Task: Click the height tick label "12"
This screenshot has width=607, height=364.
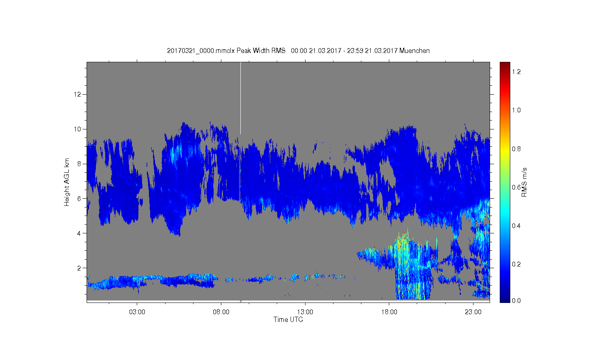Action: [x=78, y=94]
